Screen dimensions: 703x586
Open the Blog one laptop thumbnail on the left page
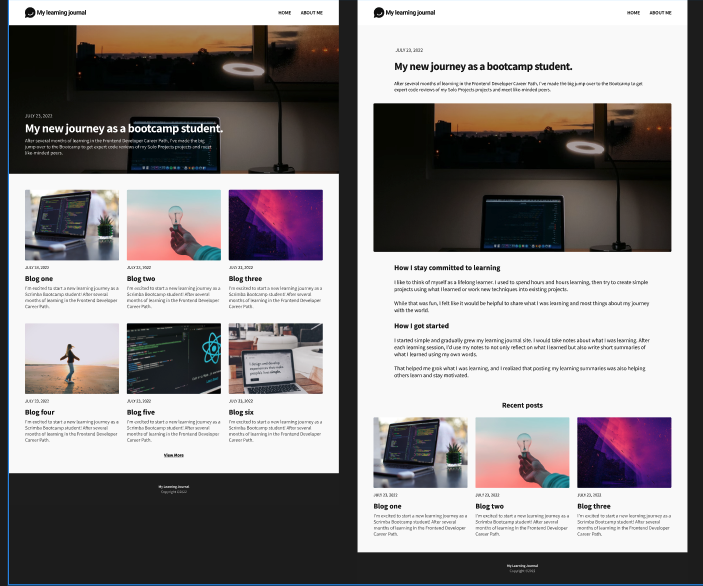point(72,225)
